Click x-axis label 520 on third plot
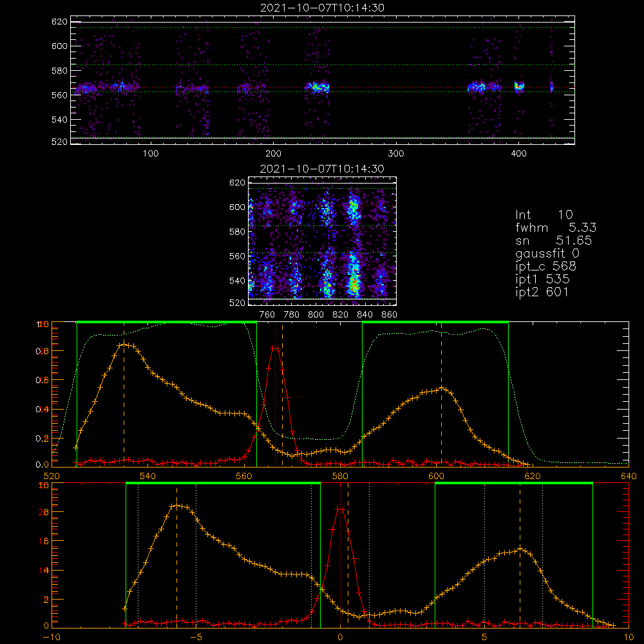Screen dimensions: 644x644 coord(52,477)
